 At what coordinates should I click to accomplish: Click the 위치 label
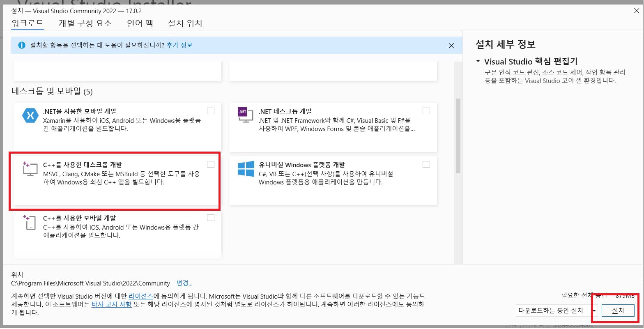click(17, 274)
